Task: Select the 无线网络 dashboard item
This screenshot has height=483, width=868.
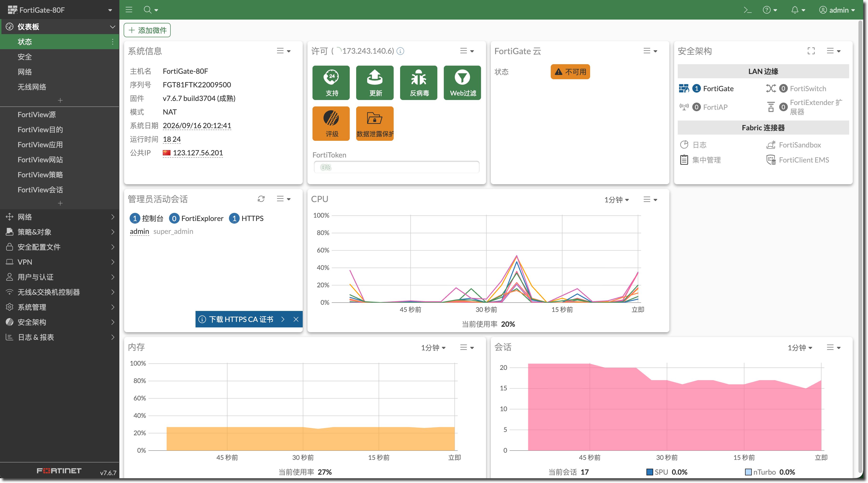Action: [x=60, y=87]
